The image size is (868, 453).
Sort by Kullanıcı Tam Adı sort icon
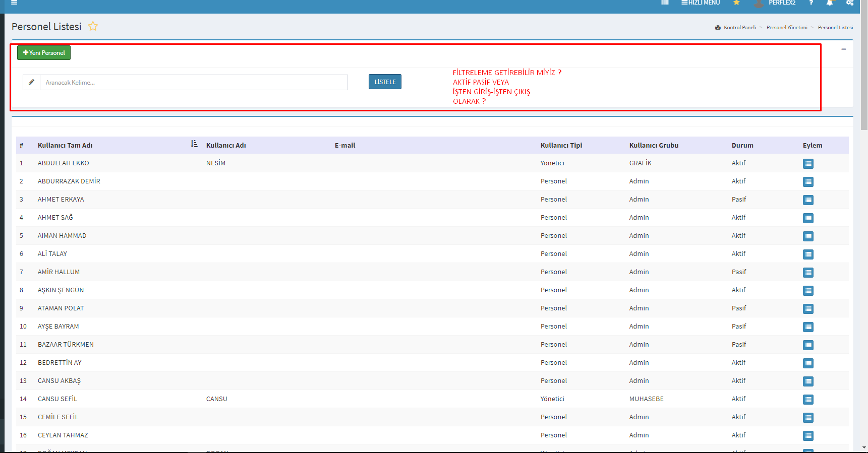coord(194,144)
